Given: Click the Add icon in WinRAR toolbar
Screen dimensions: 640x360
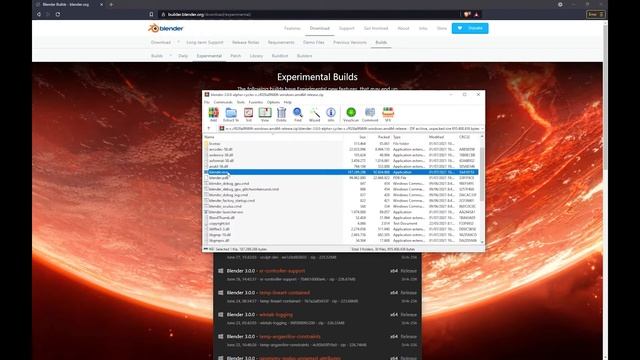Looking at the screenshot, I should (x=213, y=114).
